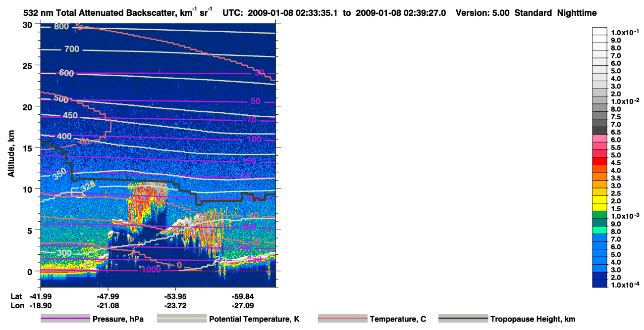Click the altitude axis tick '25'

(28, 65)
